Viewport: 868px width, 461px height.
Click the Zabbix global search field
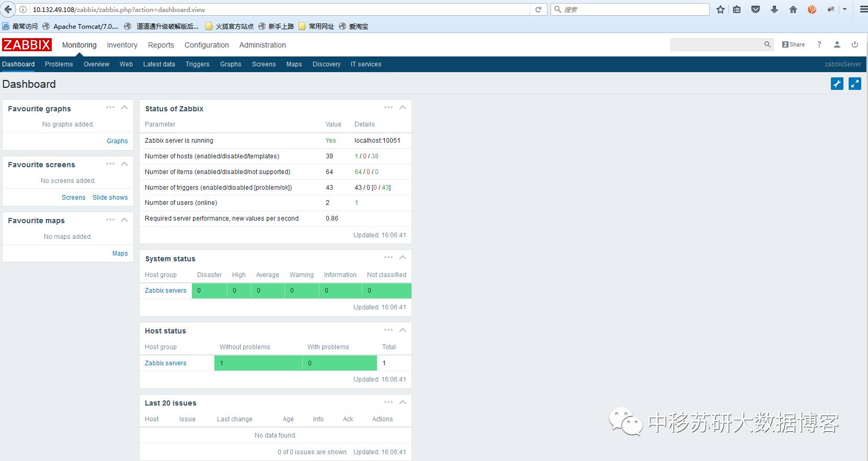pyautogui.click(x=716, y=44)
